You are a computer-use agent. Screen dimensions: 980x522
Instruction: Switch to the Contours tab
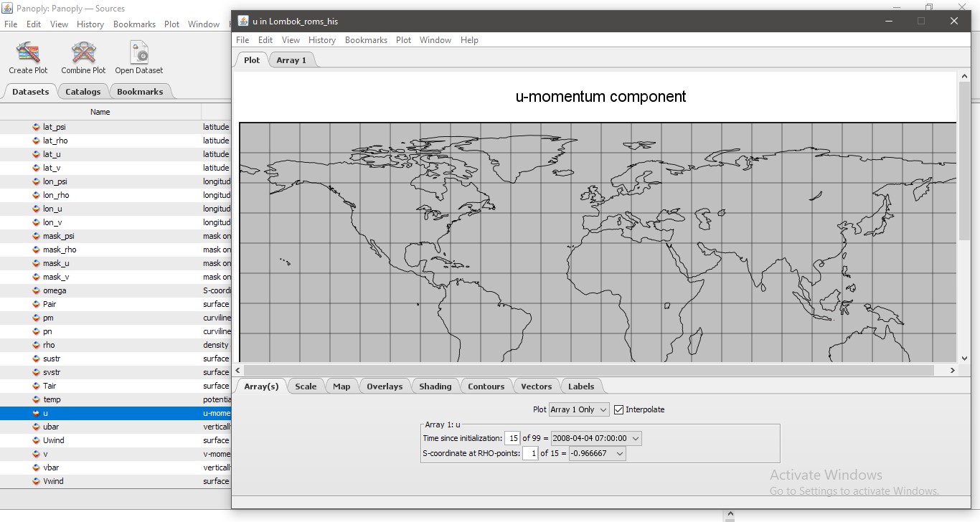point(486,386)
